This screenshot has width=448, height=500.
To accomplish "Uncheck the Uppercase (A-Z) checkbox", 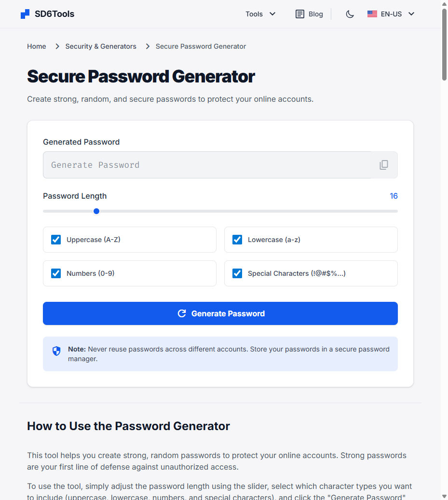I will (56, 240).
